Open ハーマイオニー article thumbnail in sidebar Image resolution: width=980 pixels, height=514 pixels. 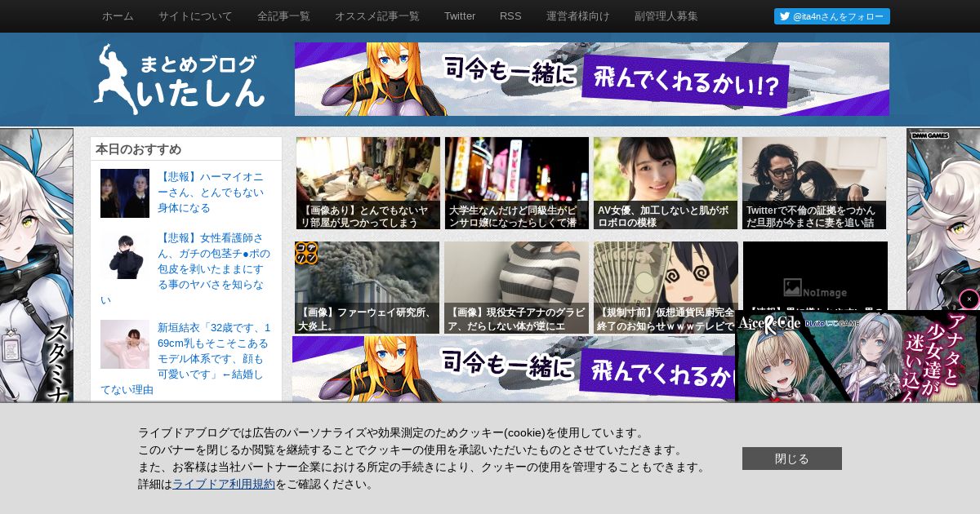(x=125, y=193)
